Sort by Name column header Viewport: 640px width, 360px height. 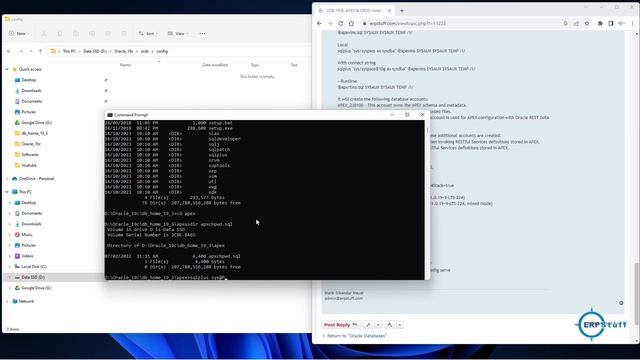(125, 65)
